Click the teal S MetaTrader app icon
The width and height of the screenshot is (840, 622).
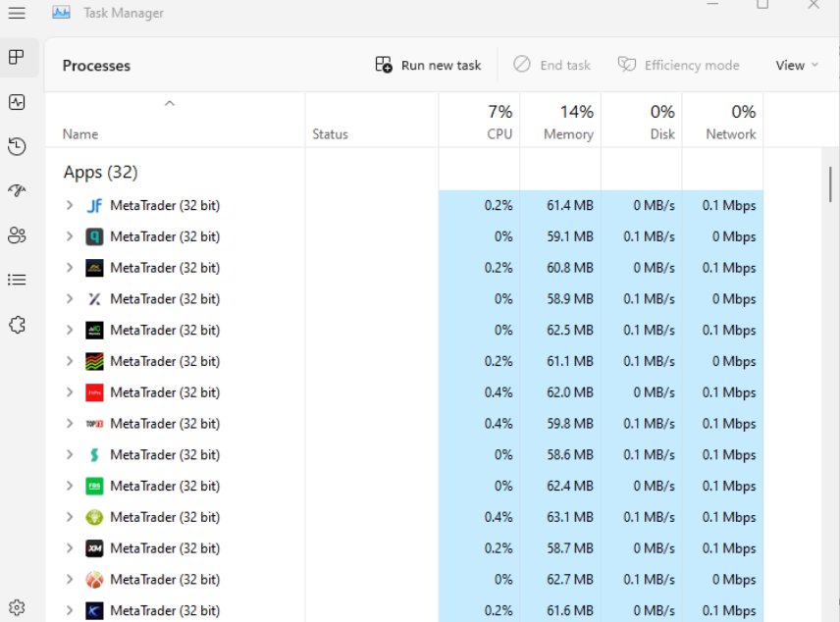pos(94,455)
